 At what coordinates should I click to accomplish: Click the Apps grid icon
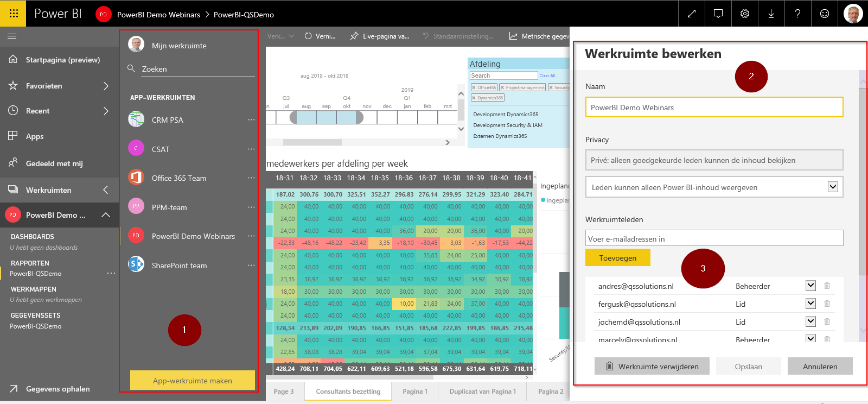(13, 136)
